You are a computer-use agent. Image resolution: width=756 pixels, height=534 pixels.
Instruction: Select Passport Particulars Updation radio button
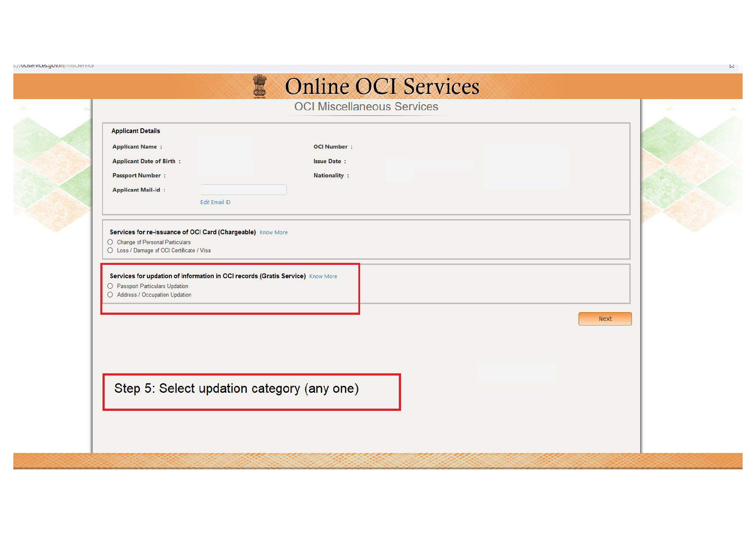coord(110,286)
